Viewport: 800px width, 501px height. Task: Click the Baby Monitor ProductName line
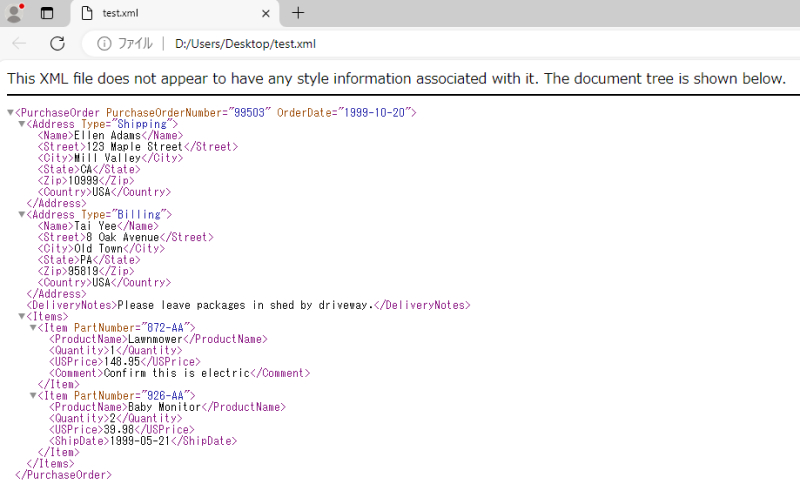coord(167,407)
